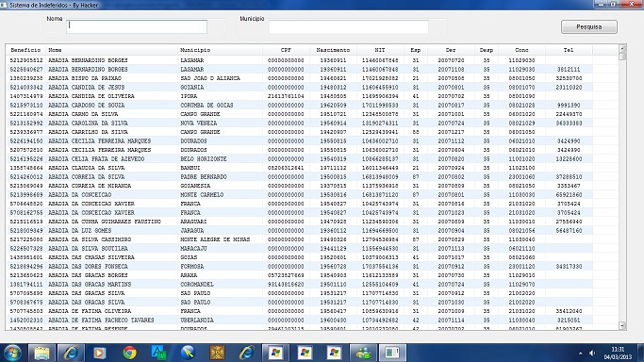Open the Windows Start menu orb

12,353
